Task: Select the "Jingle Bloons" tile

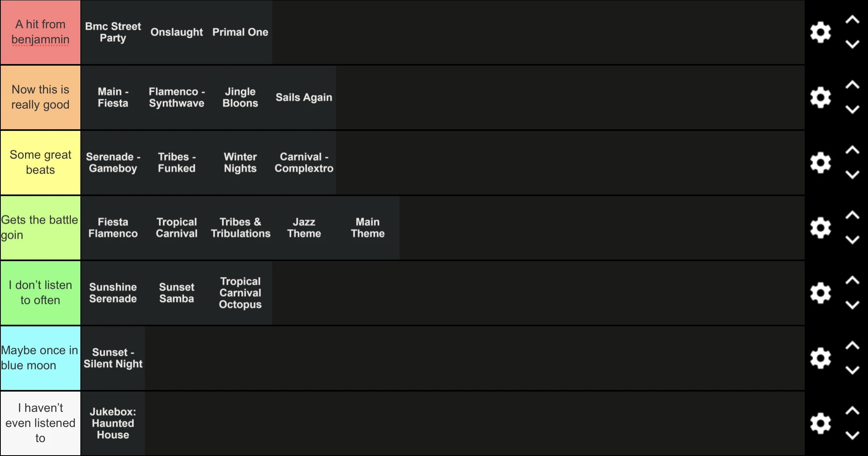Action: (240, 97)
